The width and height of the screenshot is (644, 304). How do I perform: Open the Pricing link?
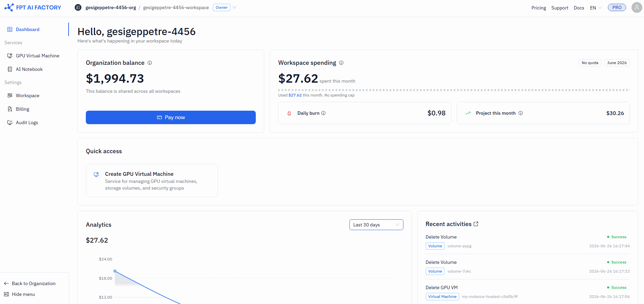(539, 8)
